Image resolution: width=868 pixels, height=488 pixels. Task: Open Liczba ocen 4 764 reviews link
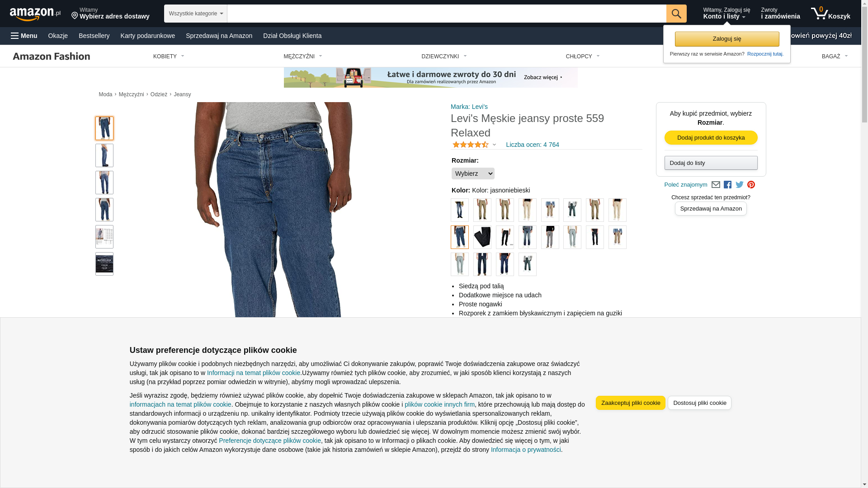click(533, 145)
